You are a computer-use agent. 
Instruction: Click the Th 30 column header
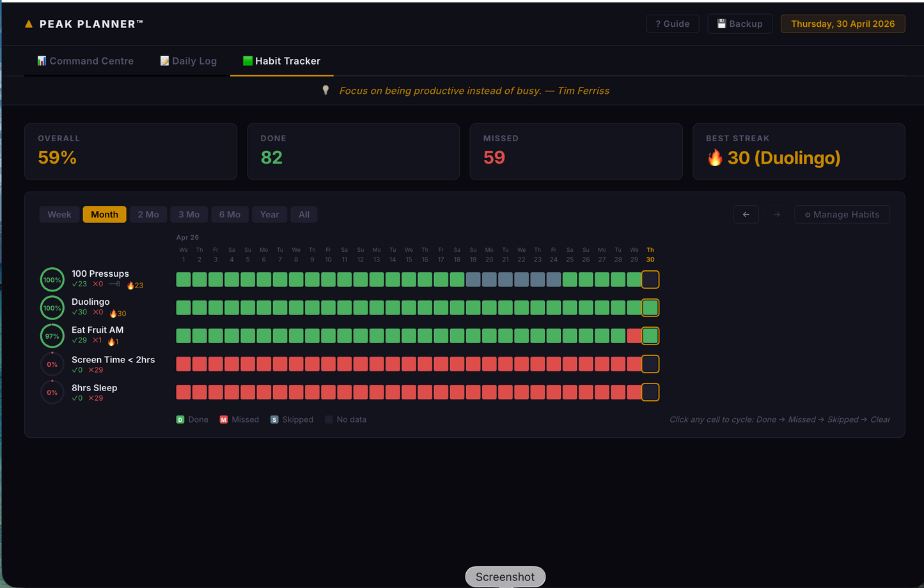click(x=650, y=254)
